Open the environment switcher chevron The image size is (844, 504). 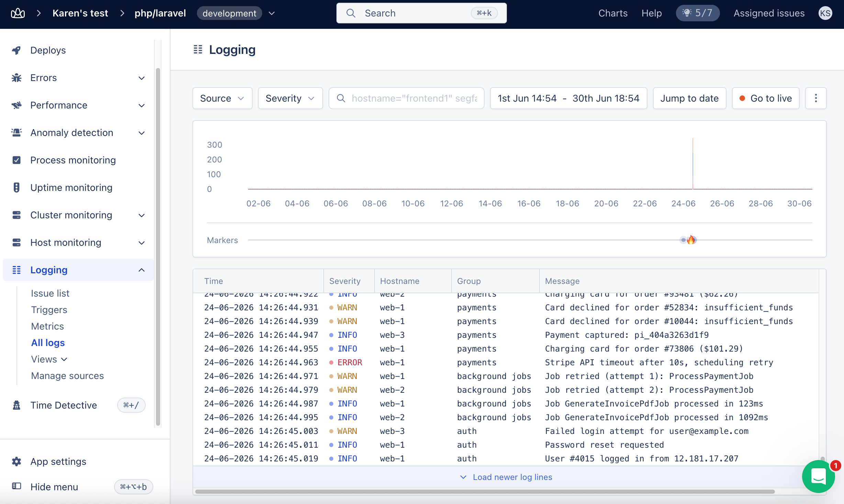point(272,13)
